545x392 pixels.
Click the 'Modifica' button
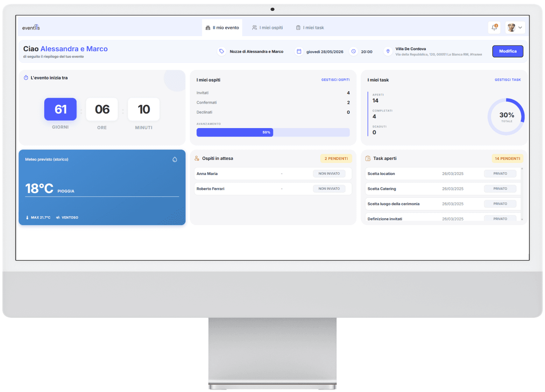click(507, 51)
